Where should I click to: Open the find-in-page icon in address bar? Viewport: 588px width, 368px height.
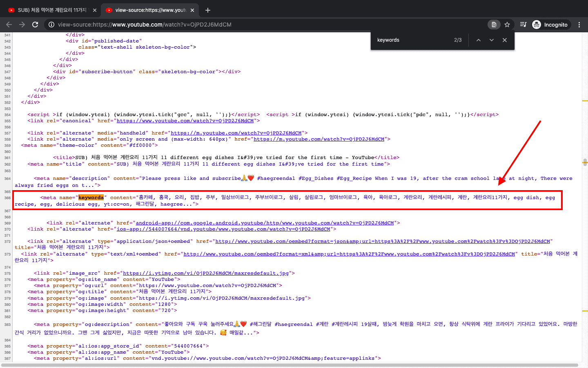point(494,25)
